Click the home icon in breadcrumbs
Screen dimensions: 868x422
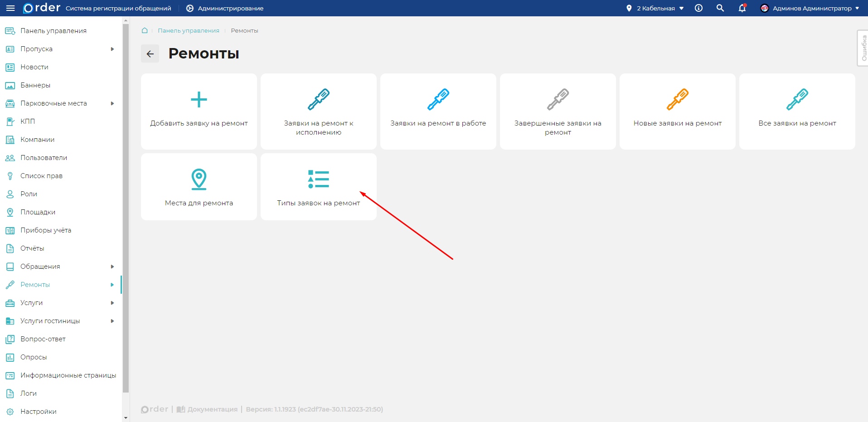145,30
